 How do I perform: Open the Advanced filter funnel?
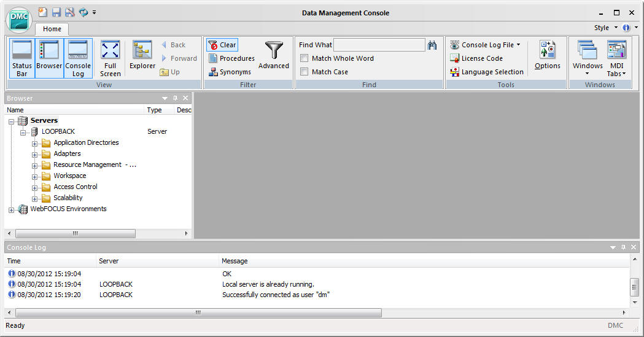274,55
